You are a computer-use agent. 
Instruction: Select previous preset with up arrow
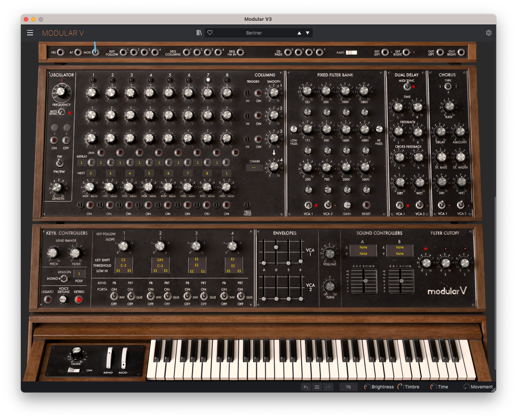(x=299, y=33)
